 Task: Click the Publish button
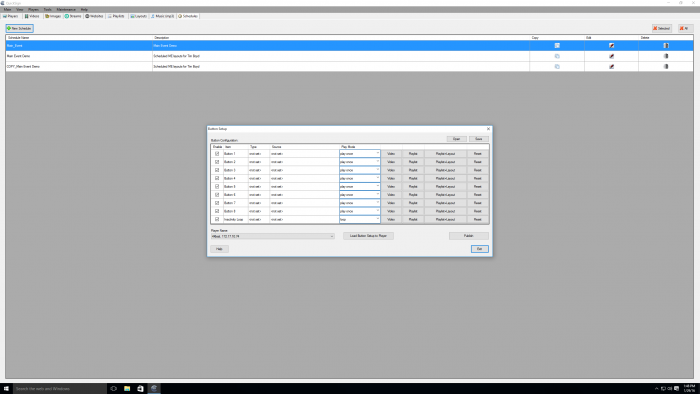pyautogui.click(x=468, y=236)
